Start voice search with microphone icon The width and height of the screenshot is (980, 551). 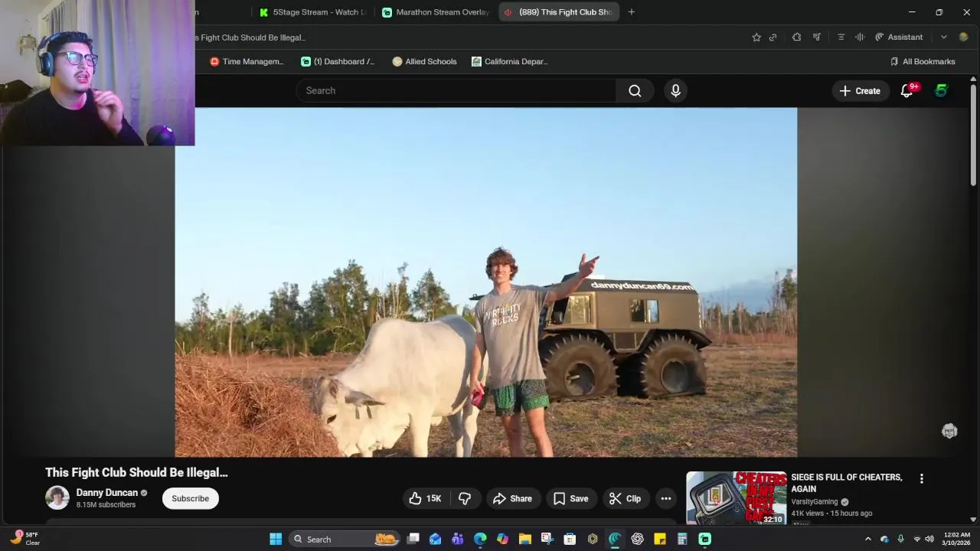point(675,90)
